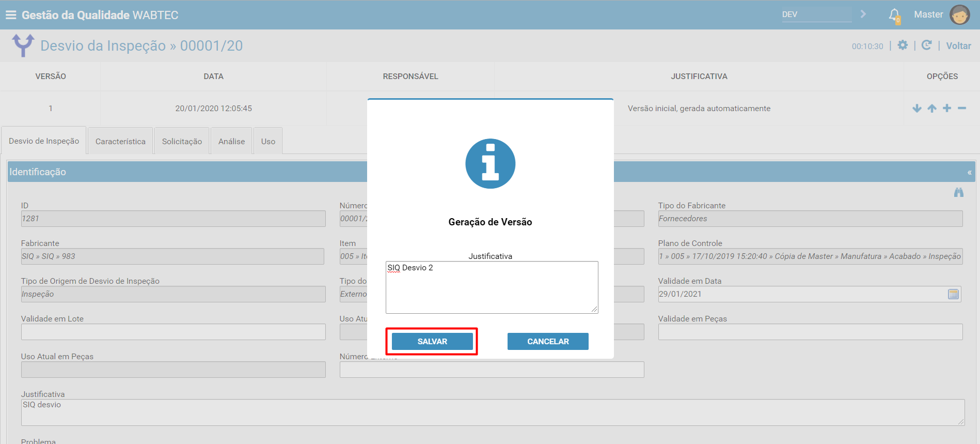
Task: Click the refresh icon near Voltar
Action: click(x=927, y=45)
